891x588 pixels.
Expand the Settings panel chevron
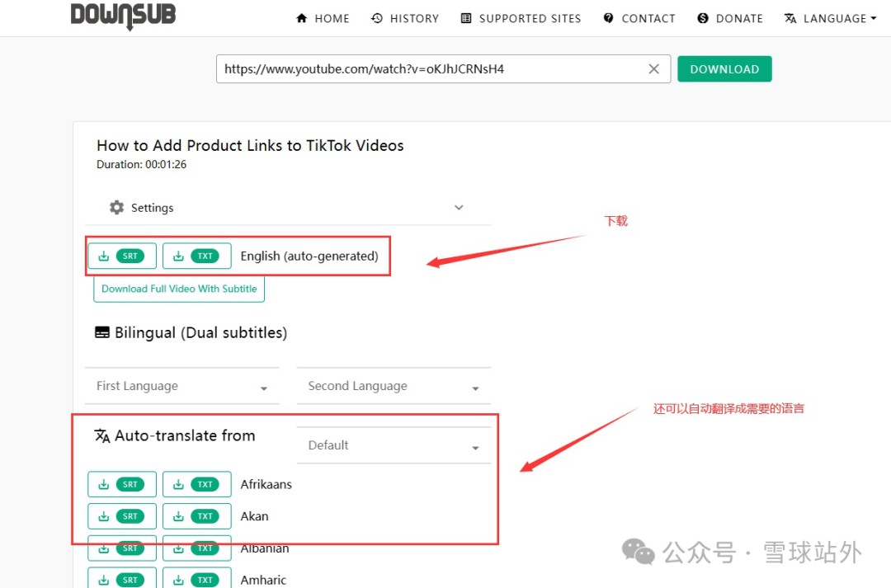(459, 208)
